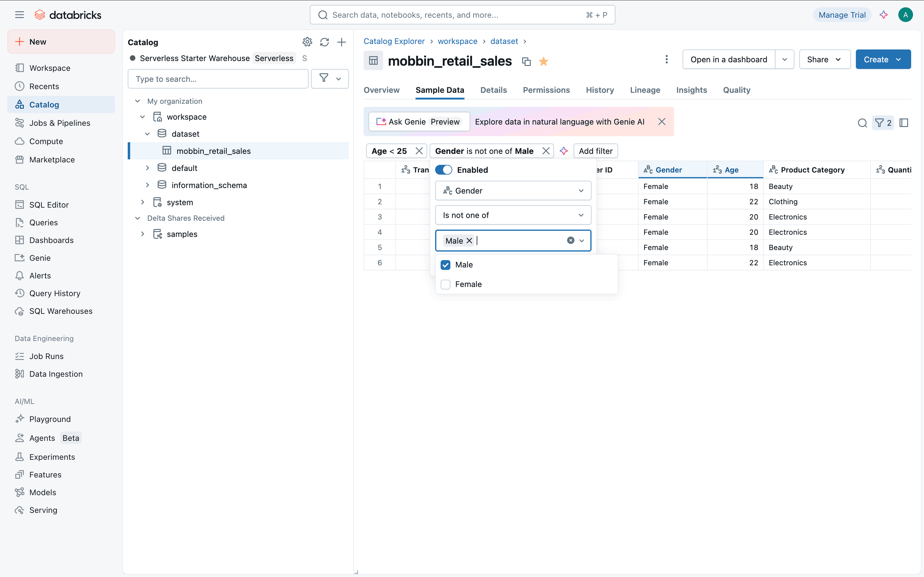This screenshot has width=924, height=577.
Task: Disable the filter with Enabled toggle
Action: click(443, 170)
